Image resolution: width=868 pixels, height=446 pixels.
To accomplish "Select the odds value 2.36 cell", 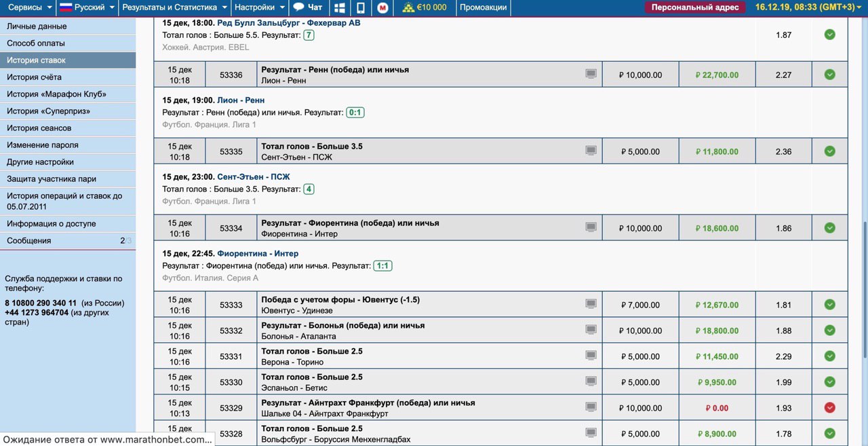I will (783, 151).
